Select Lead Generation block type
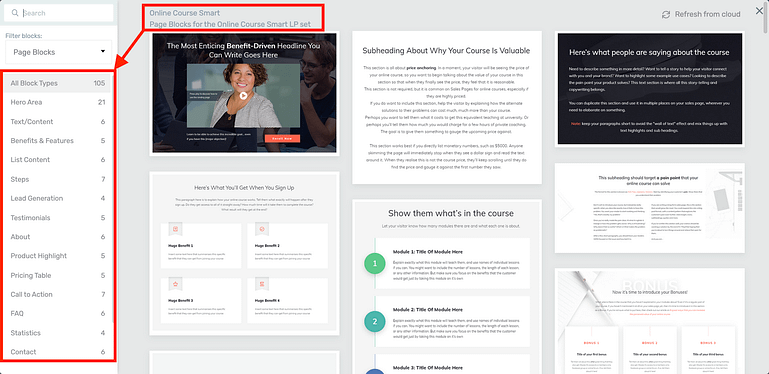 pos(58,199)
